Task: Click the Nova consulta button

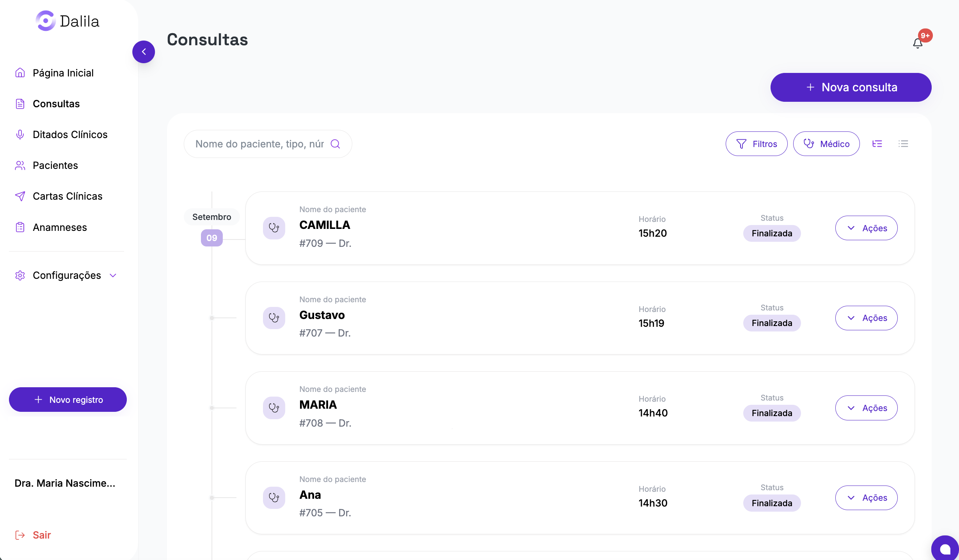Action: [x=851, y=87]
